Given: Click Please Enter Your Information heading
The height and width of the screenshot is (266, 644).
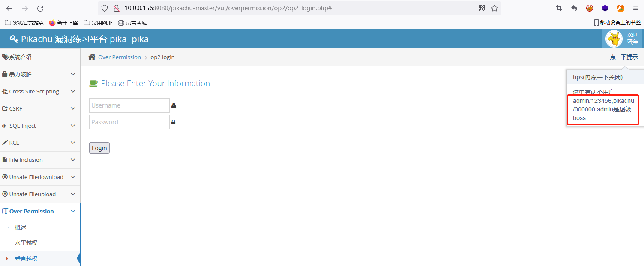Looking at the screenshot, I should click(156, 83).
